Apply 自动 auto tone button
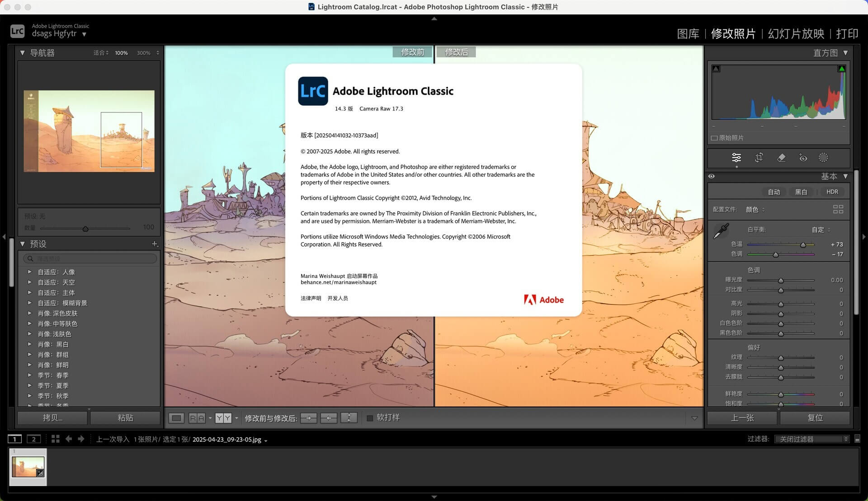 coord(774,192)
